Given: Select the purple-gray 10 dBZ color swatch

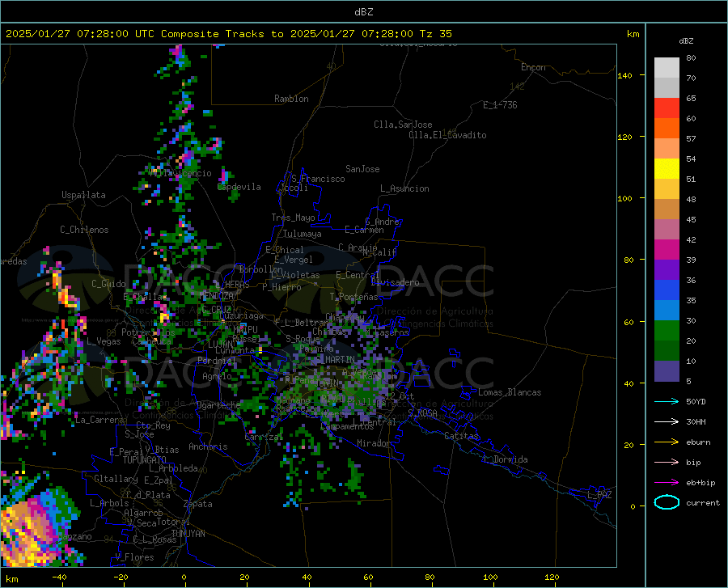Looking at the screenshot, I should pos(667,371).
